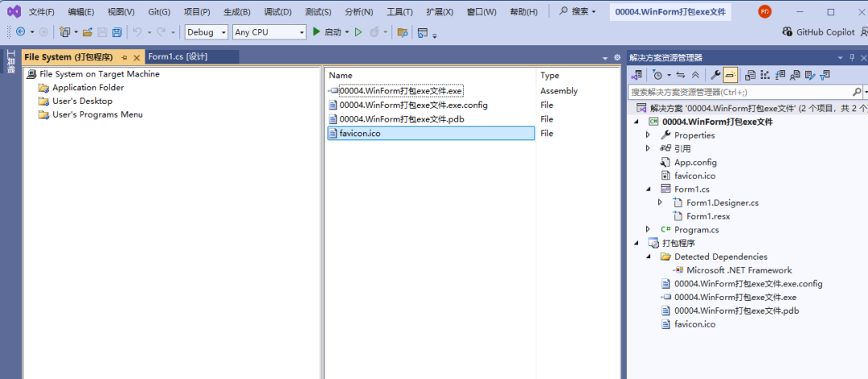Select the favicon.ico row in the file list
Screen dimensions: 868x379
coord(432,134)
